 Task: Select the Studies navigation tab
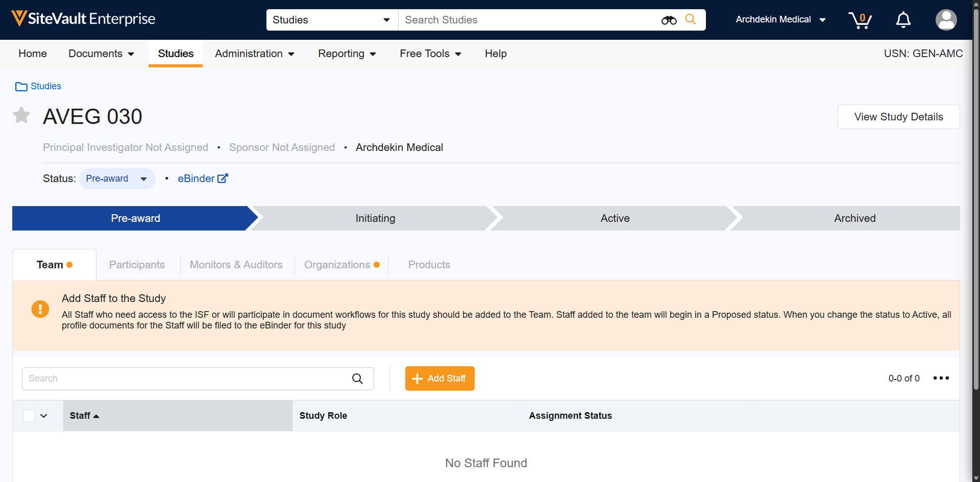click(x=176, y=54)
